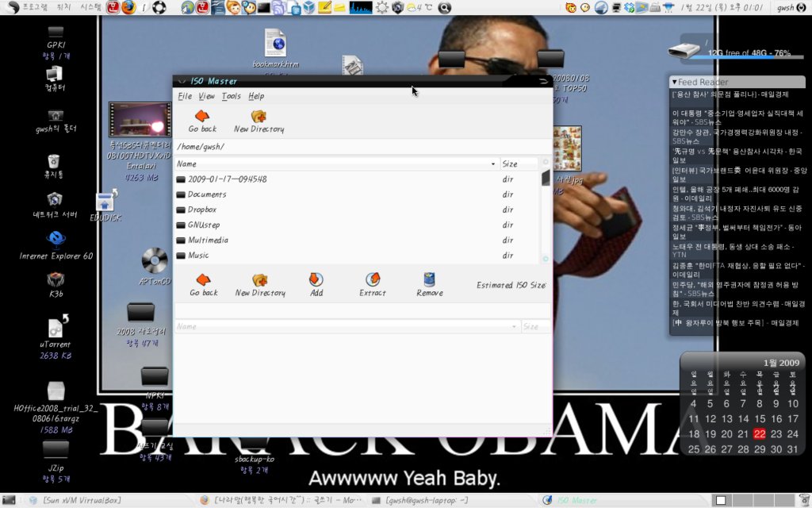The height and width of the screenshot is (508, 812).
Task: Click the upper Go back arrow icon
Action: 202,116
